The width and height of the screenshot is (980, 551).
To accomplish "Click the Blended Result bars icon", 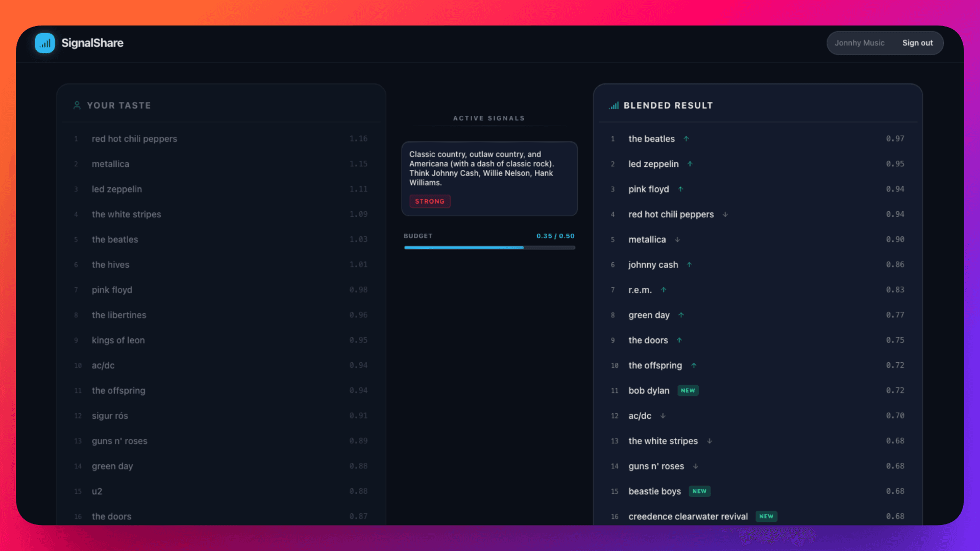I will 614,106.
